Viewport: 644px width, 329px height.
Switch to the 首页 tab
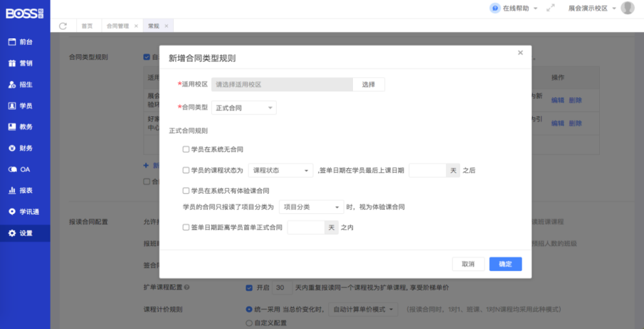(86, 26)
